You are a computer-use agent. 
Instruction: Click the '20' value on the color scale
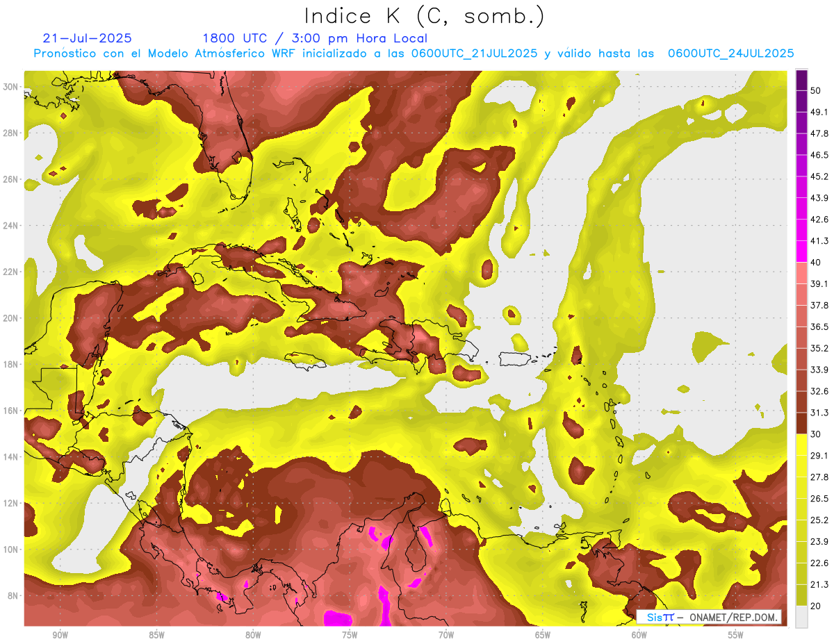click(x=817, y=606)
